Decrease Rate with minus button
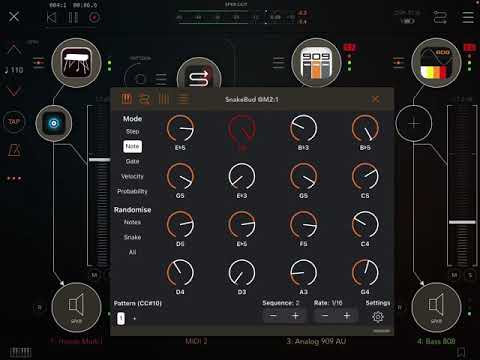 point(325,316)
